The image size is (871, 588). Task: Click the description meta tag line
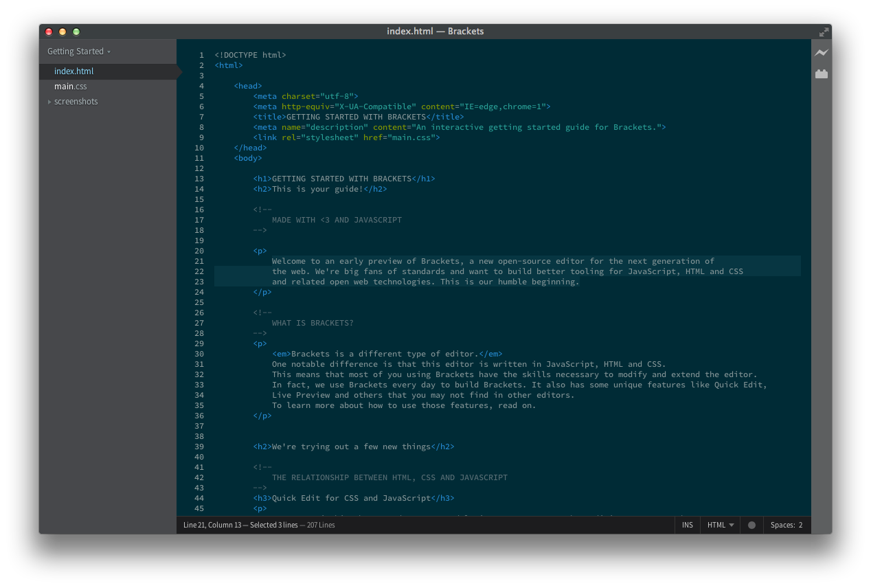click(x=460, y=127)
